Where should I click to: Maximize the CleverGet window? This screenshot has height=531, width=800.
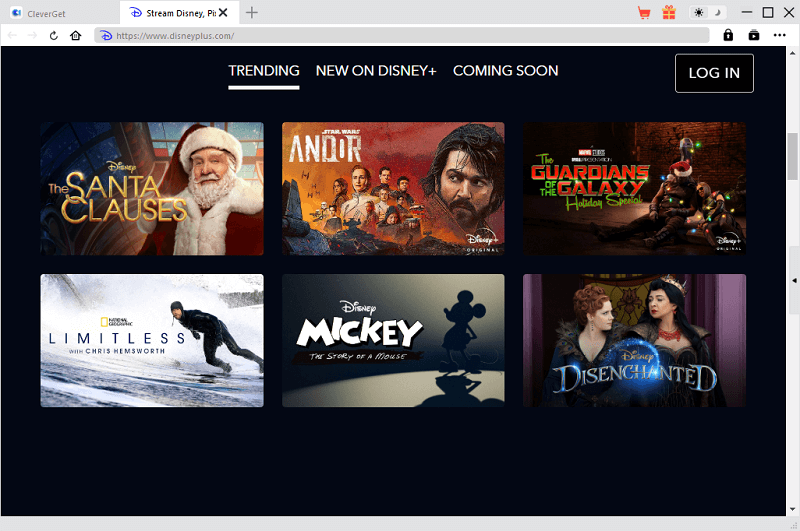tap(768, 12)
